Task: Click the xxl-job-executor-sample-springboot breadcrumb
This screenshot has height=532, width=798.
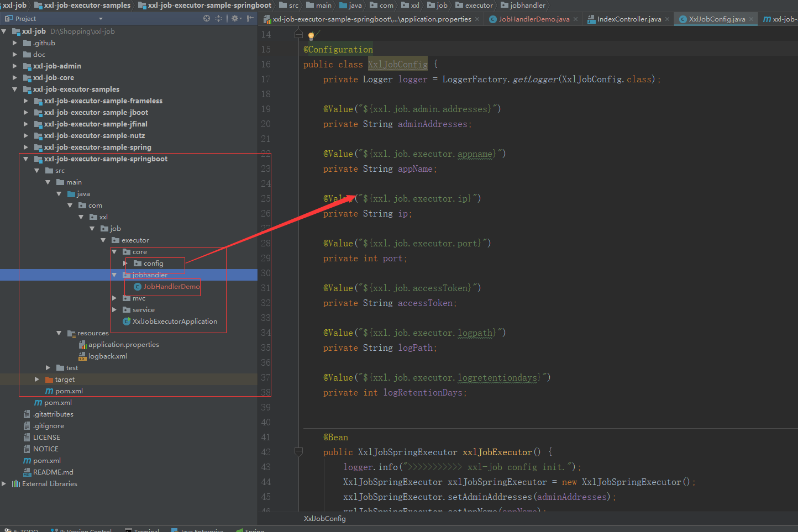Action: pos(205,6)
